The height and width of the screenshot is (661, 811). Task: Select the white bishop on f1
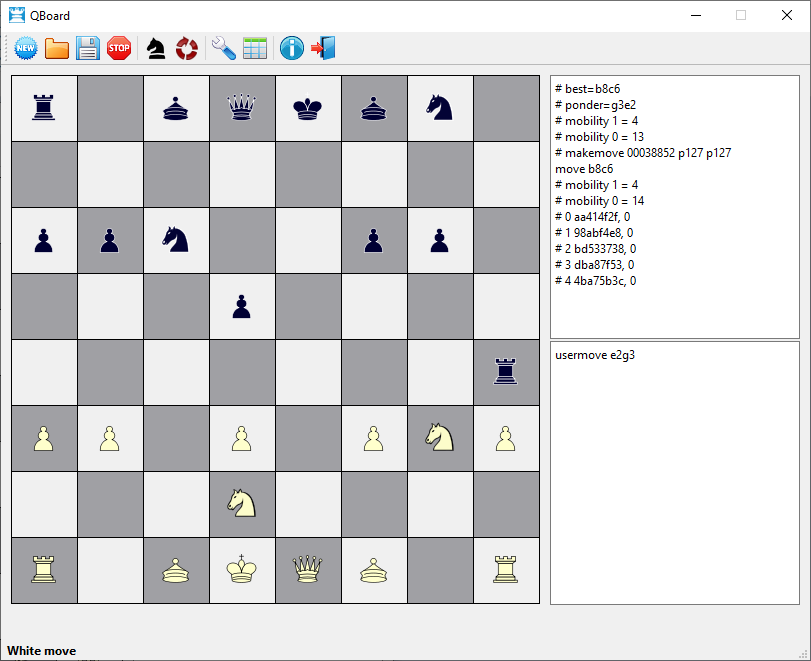point(373,570)
